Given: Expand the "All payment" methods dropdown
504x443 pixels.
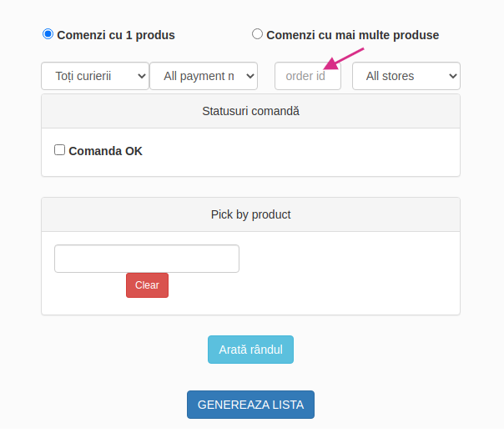Looking at the screenshot, I should click(204, 76).
